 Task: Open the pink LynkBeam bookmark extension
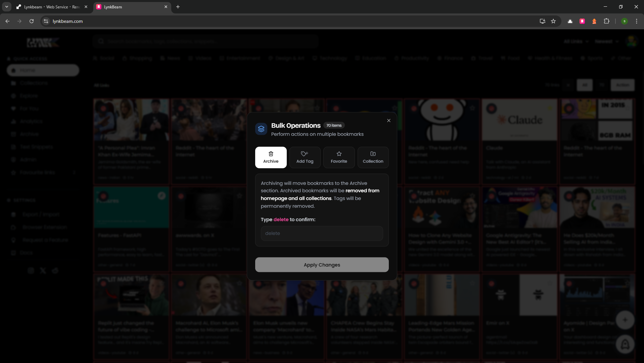click(x=582, y=21)
